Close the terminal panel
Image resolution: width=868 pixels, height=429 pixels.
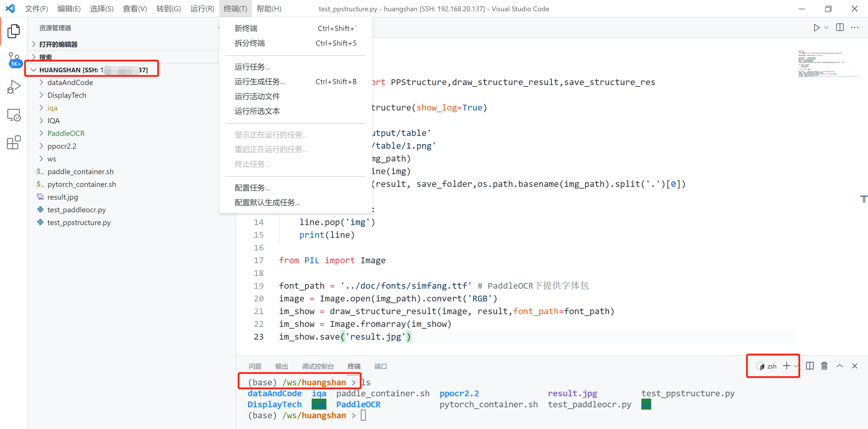click(x=854, y=366)
